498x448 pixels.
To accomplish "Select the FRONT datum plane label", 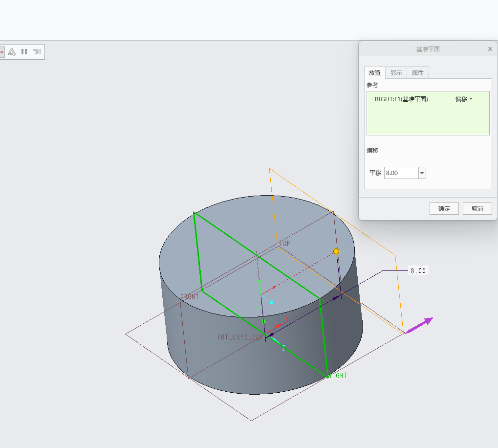I will click(x=190, y=297).
